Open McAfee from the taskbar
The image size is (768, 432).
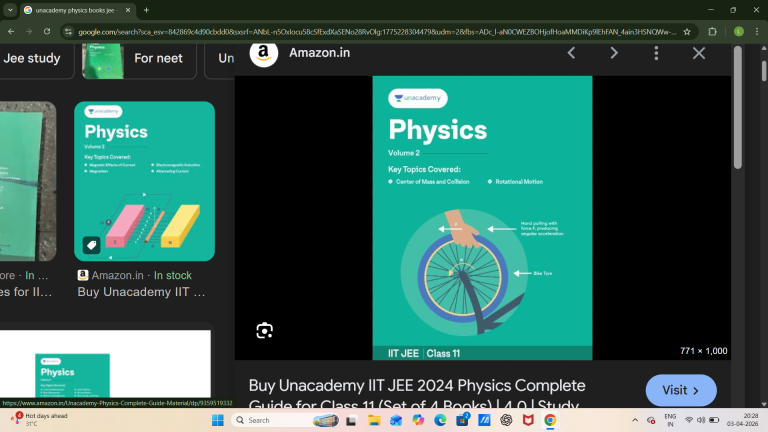(528, 420)
